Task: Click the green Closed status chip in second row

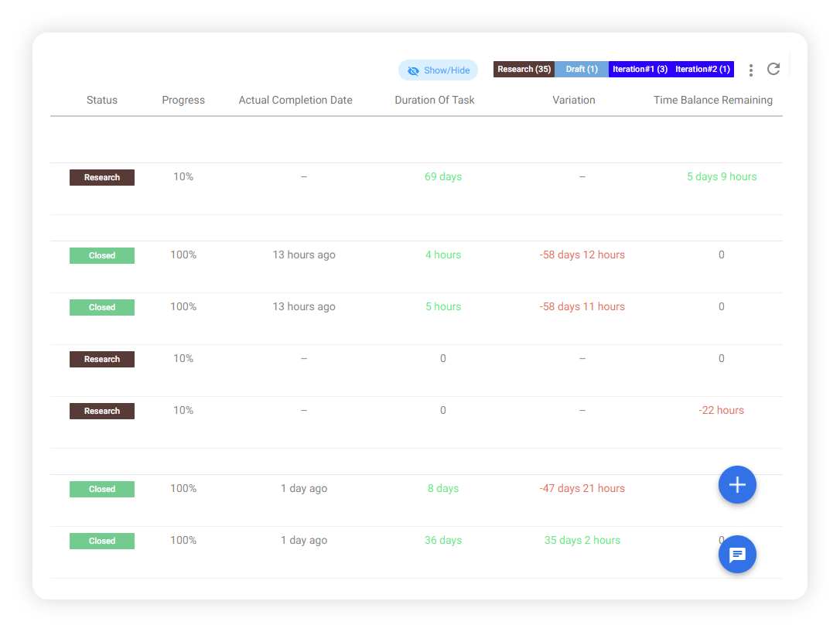Action: point(101,255)
